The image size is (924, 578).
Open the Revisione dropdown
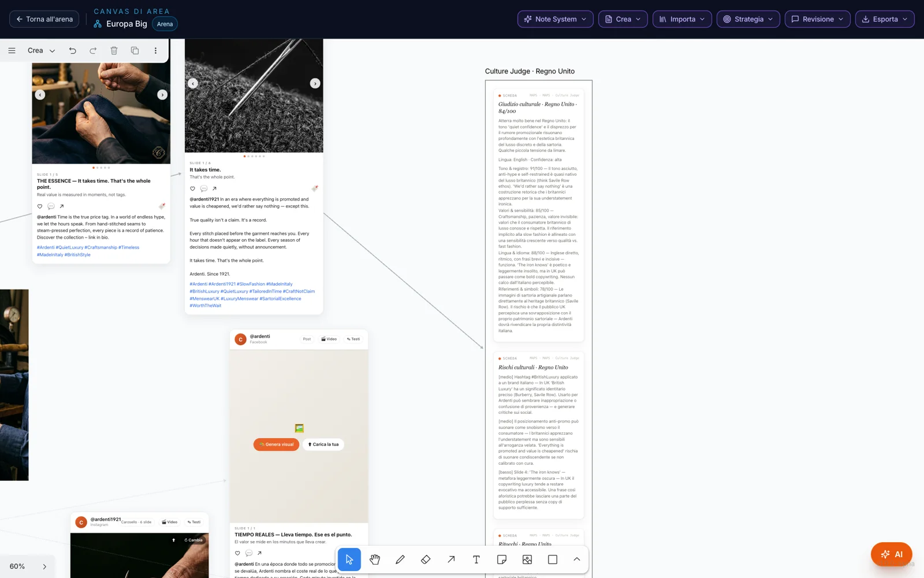tap(818, 19)
